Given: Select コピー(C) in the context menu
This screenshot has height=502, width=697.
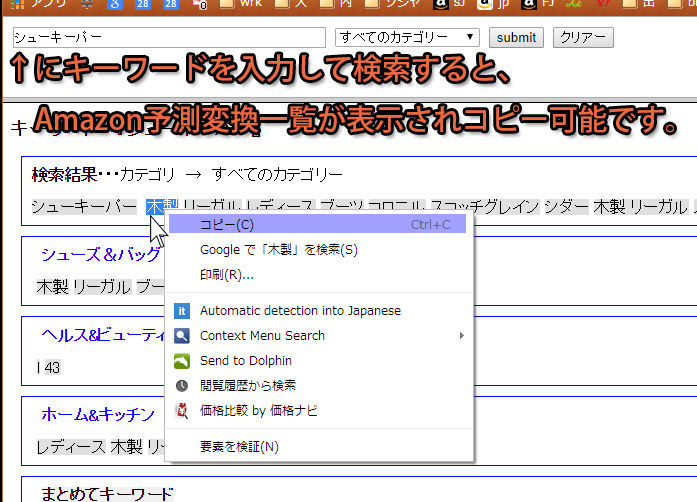Looking at the screenshot, I should pyautogui.click(x=317, y=225).
